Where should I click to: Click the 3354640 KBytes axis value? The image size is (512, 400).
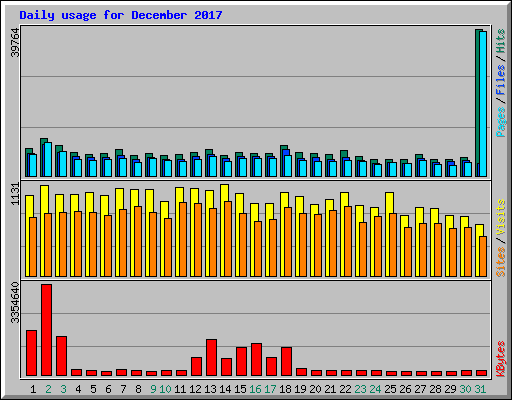click(15, 303)
